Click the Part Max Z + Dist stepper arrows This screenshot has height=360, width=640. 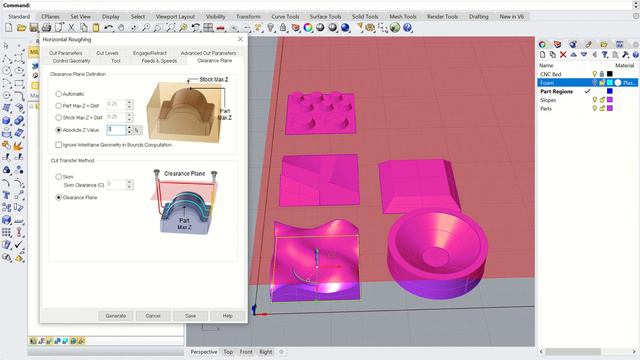(129, 105)
